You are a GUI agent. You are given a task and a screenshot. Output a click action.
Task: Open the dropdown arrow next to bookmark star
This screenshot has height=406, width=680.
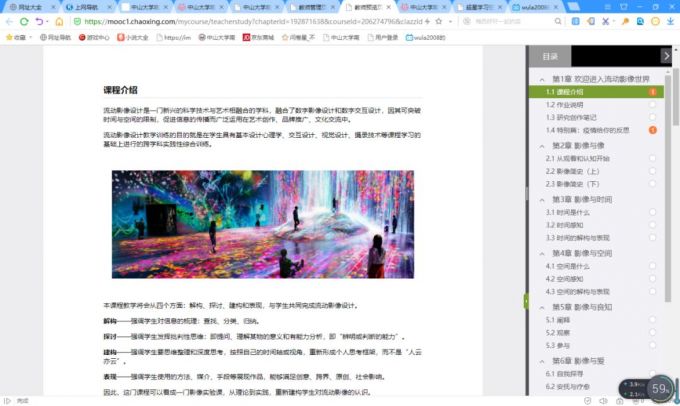[450, 21]
